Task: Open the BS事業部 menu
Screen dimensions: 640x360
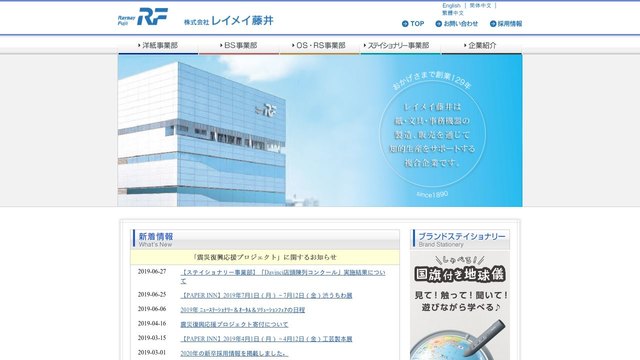Action: [x=239, y=45]
